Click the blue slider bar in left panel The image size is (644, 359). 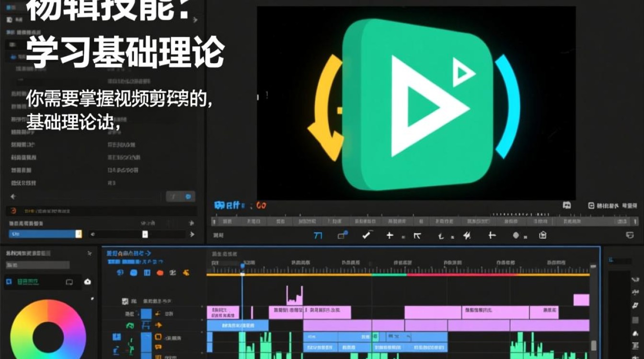(x=45, y=234)
